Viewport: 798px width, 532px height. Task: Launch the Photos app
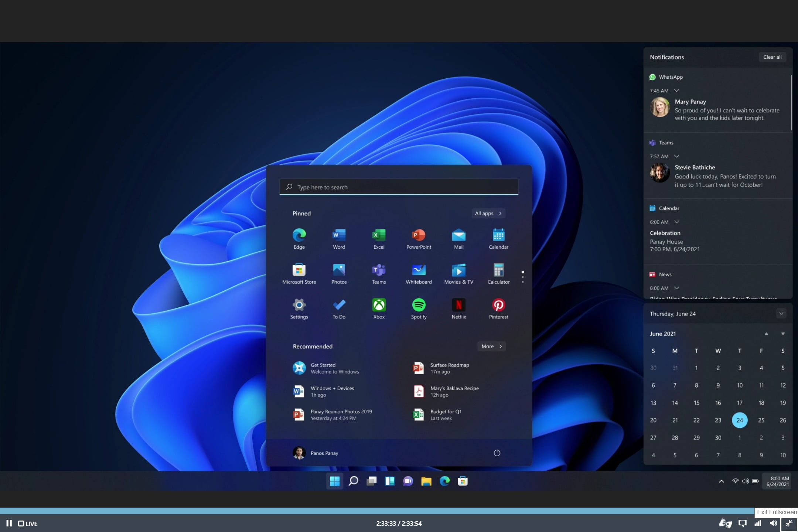339,274
